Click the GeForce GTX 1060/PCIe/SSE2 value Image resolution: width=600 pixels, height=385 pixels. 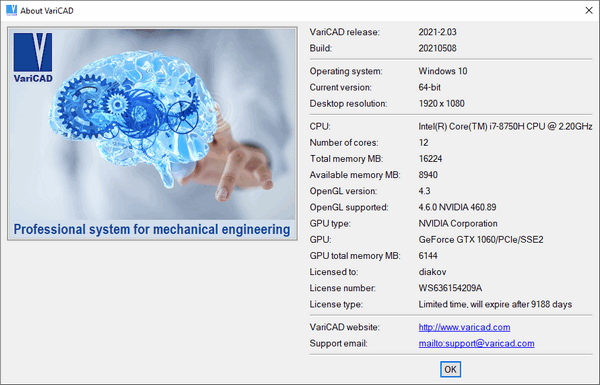481,240
